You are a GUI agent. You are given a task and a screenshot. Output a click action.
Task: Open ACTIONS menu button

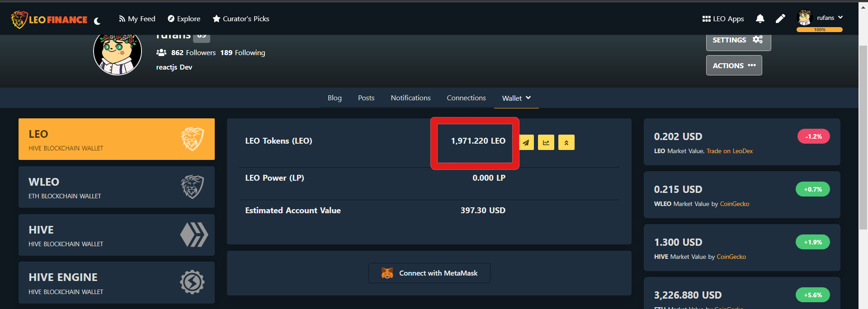pos(734,66)
